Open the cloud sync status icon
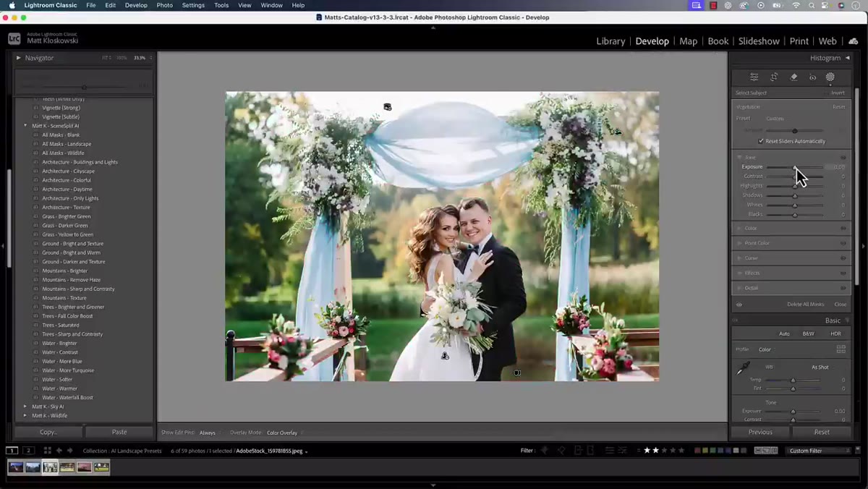 [854, 41]
